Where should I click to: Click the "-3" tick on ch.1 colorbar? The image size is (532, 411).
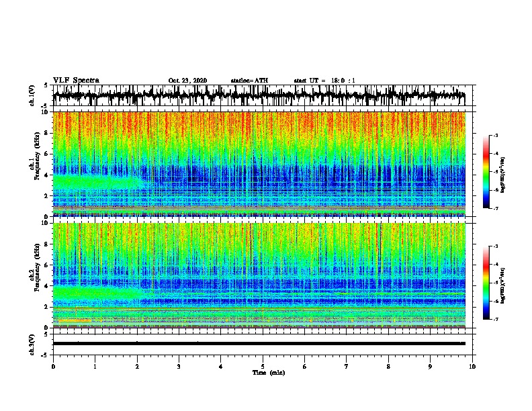[496, 136]
